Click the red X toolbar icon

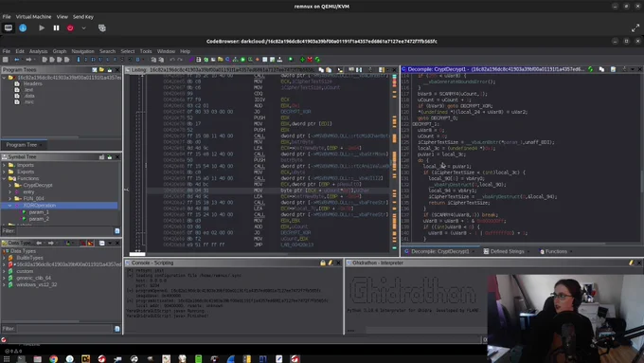(310, 60)
